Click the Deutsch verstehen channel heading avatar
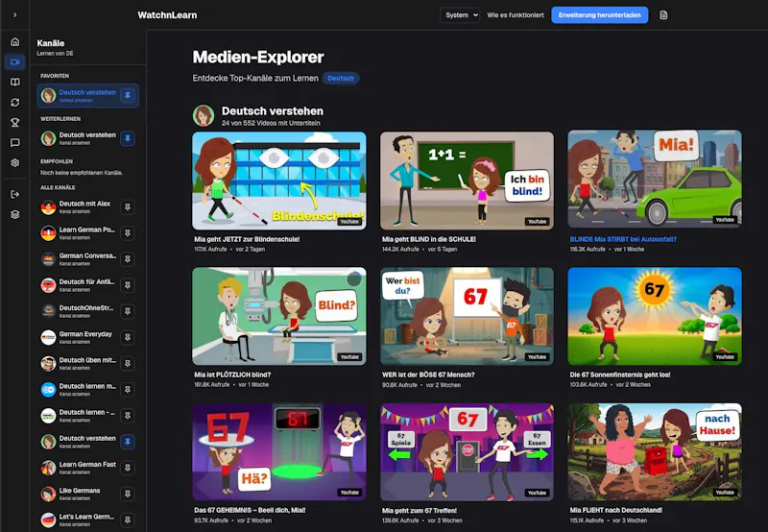The height and width of the screenshot is (532, 768). pyautogui.click(x=204, y=116)
